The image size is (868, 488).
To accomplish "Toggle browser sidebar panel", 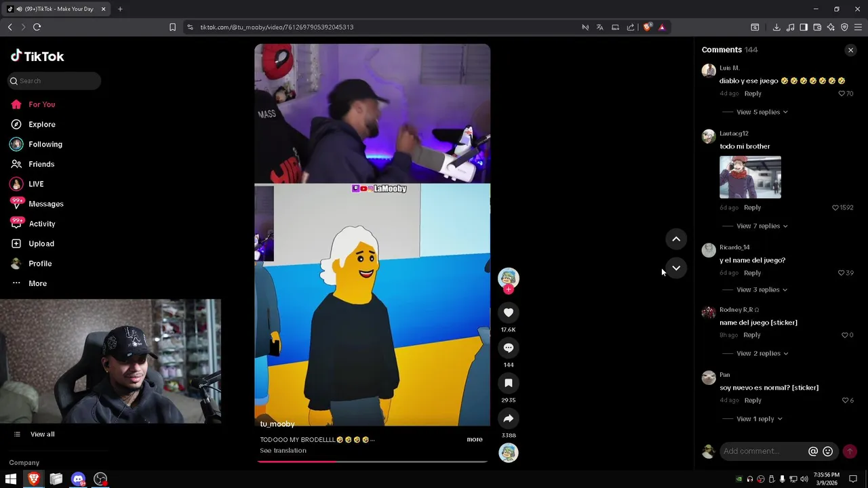I will pos(804,27).
